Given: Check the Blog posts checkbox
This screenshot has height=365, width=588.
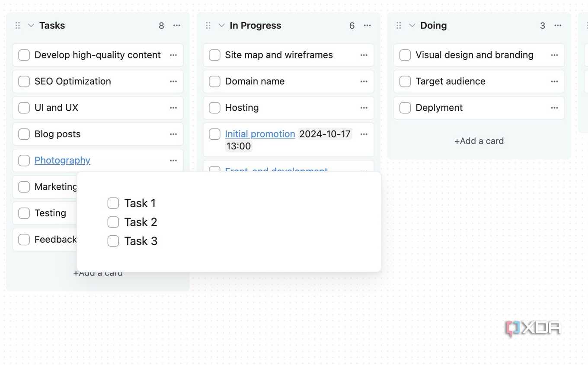Looking at the screenshot, I should pyautogui.click(x=24, y=134).
